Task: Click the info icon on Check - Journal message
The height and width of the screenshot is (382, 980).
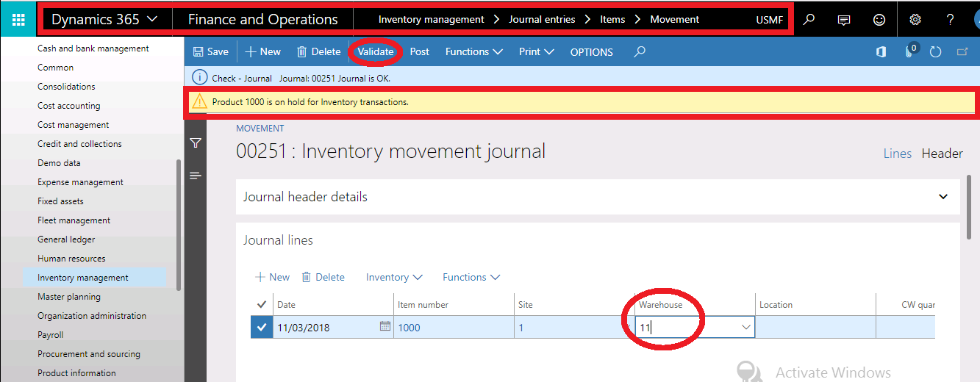Action: point(199,77)
